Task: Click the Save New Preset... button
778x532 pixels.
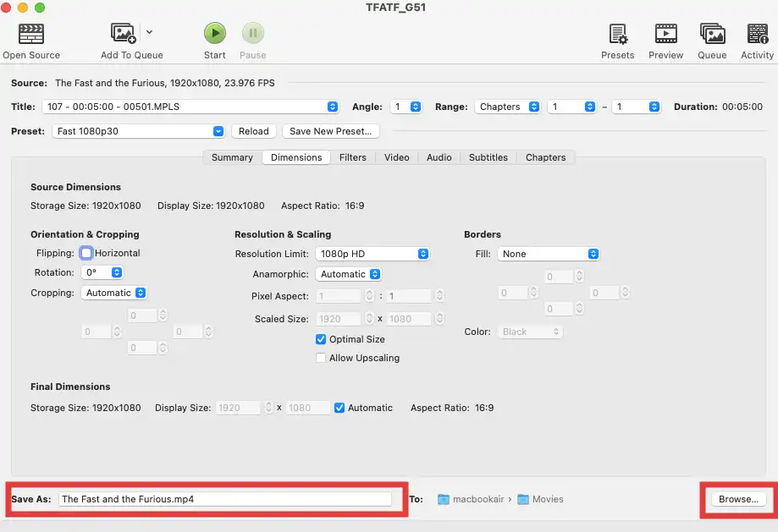Action: tap(331, 131)
